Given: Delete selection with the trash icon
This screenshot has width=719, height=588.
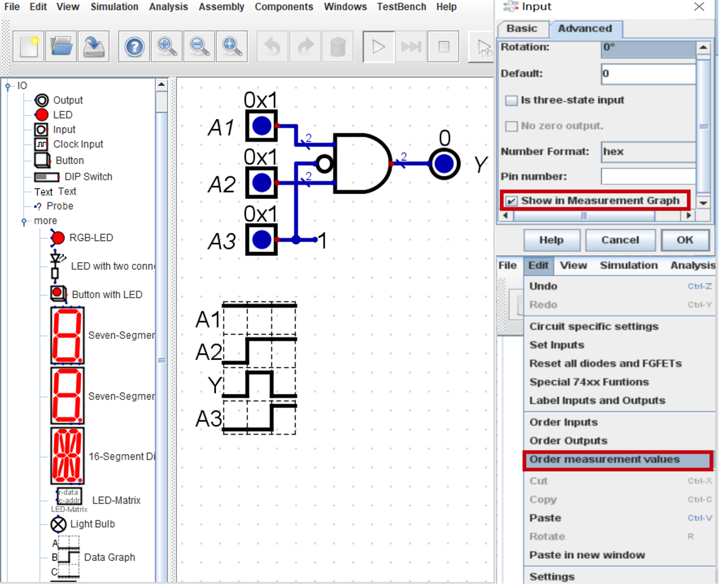Looking at the screenshot, I should [338, 46].
